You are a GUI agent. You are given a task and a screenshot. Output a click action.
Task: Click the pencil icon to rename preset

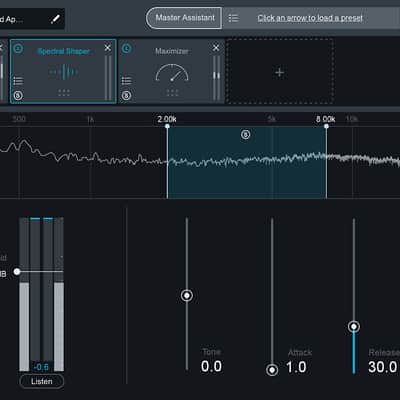tap(55, 19)
